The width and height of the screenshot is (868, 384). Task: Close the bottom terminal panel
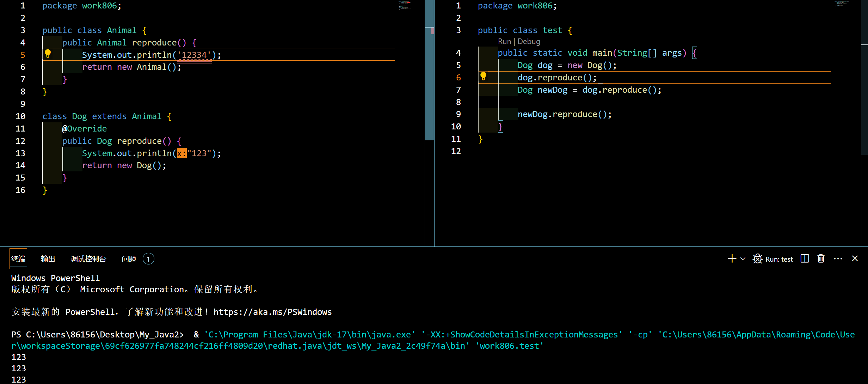coord(855,259)
